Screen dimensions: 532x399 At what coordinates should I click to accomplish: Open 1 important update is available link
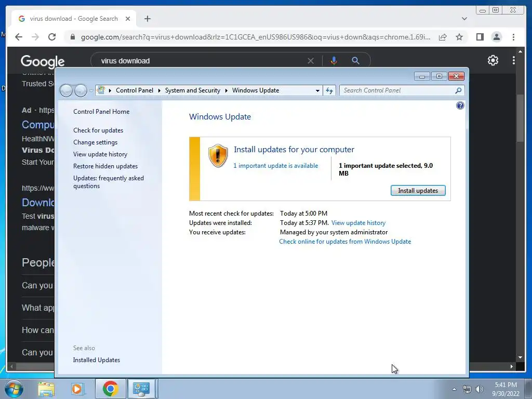tap(275, 166)
